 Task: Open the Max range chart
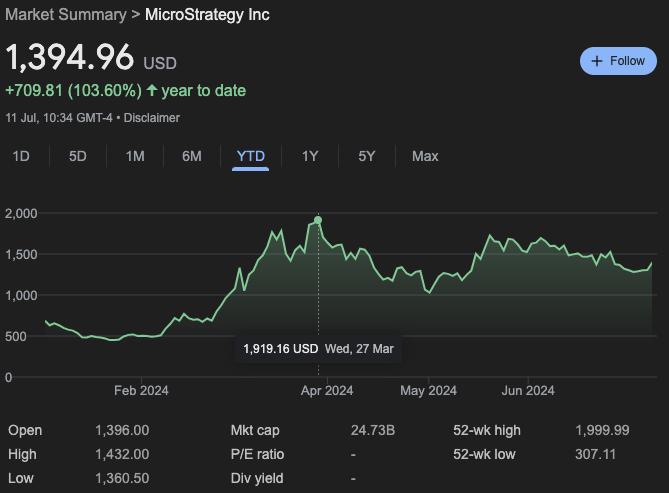coord(425,156)
